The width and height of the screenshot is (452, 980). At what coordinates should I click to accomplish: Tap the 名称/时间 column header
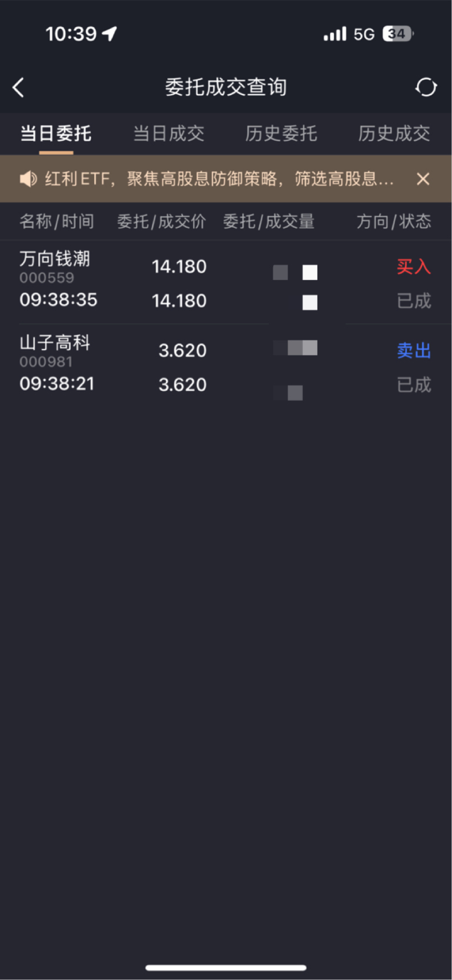click(56, 221)
